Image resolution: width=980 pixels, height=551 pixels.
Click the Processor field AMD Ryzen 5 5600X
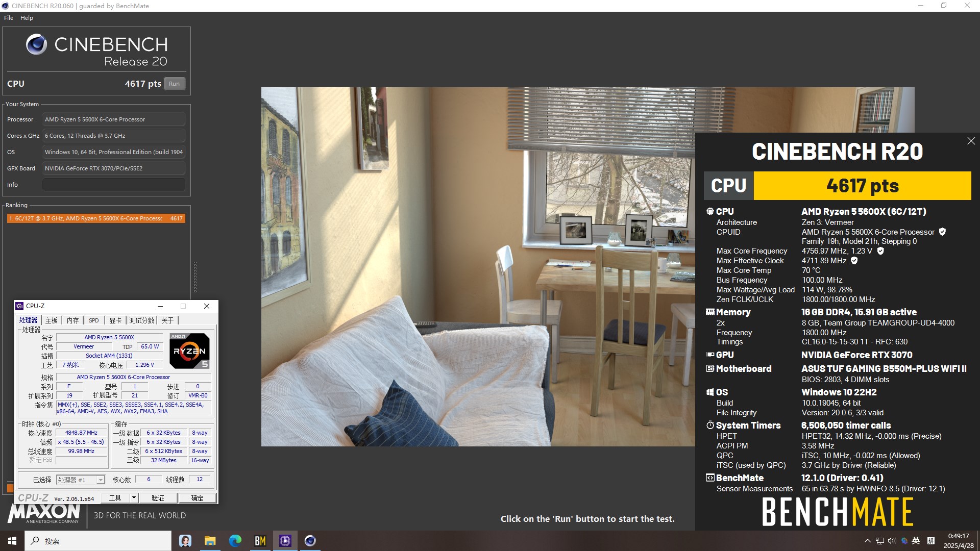[113, 119]
